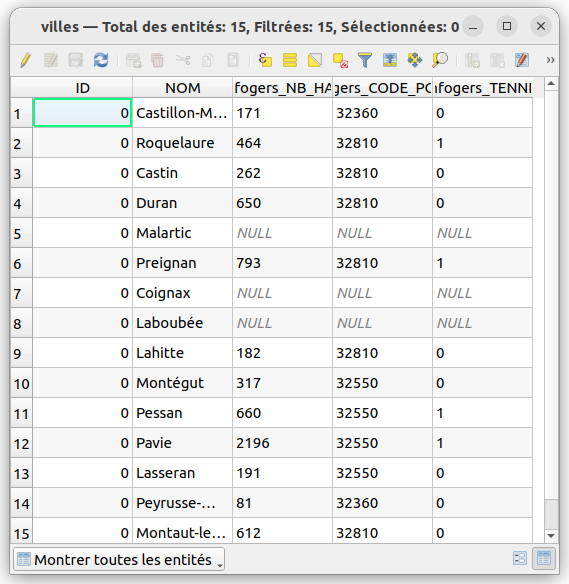
Task: Select row 6 header for Preignan
Action: pos(22,263)
